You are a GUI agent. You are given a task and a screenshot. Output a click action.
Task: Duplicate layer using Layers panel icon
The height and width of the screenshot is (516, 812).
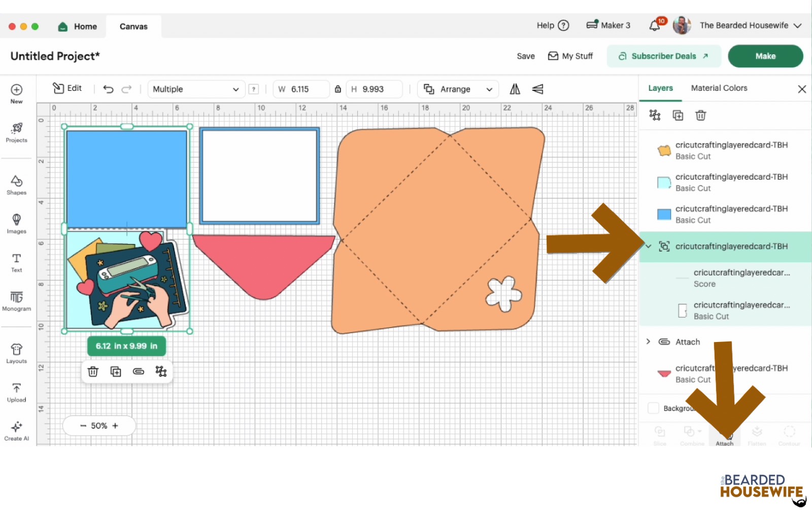tap(678, 116)
